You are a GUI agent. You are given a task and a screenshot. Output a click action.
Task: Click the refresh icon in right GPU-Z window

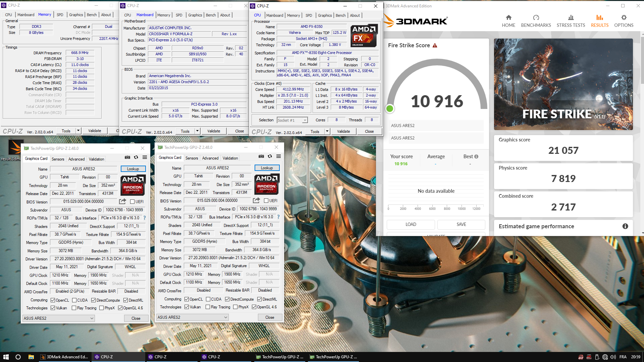(270, 156)
